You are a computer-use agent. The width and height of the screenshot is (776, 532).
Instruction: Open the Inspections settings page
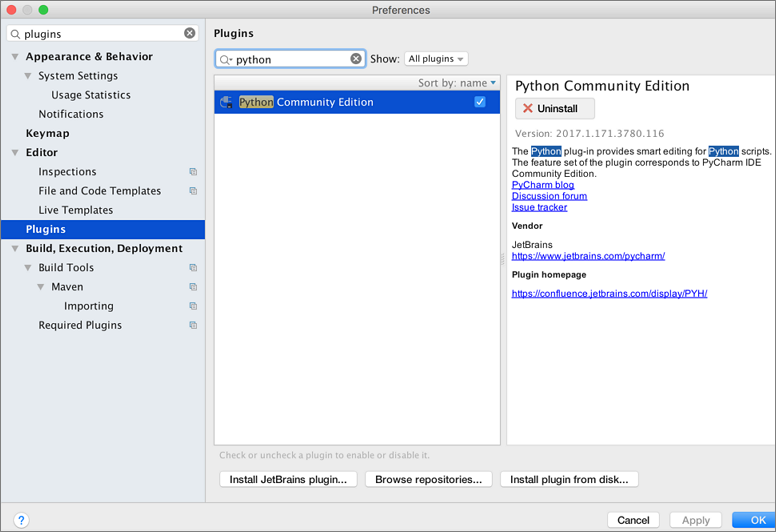click(x=67, y=172)
